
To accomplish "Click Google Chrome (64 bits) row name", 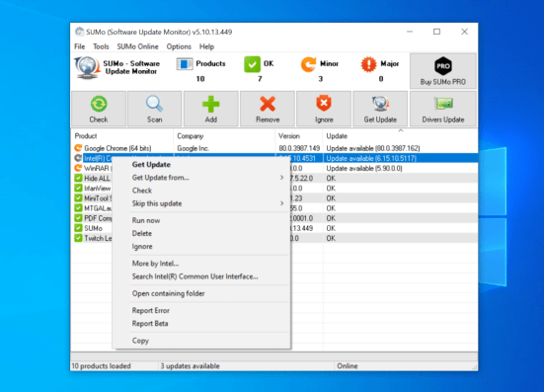I will 117,148.
